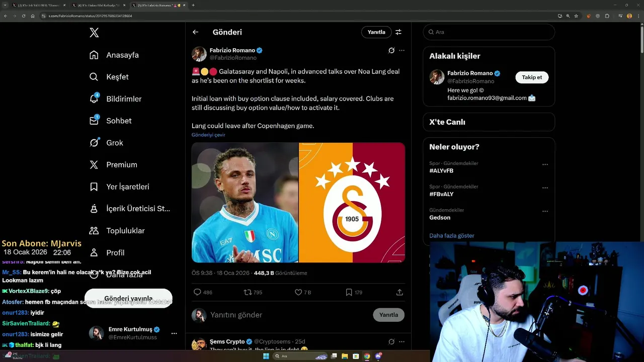The width and height of the screenshot is (644, 362).
Task: Switch to first X browser tab
Action: (38, 5)
